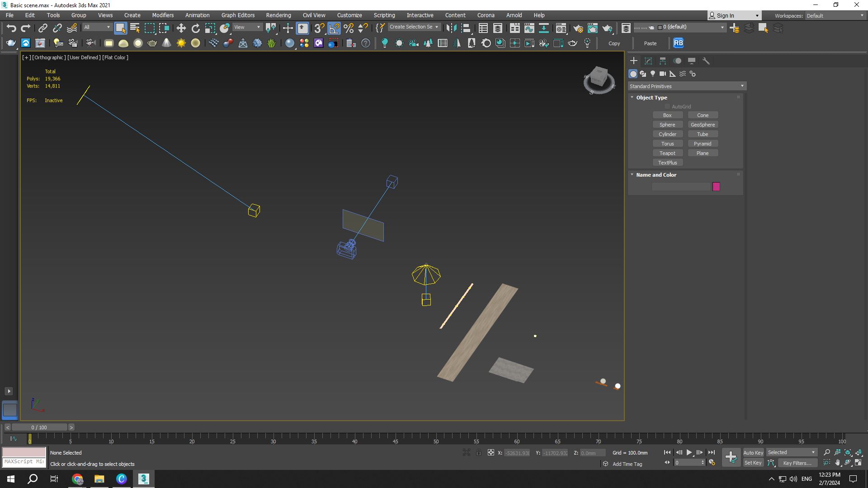Toggle the Selection Lock icon
This screenshot has width=868, height=488.
click(x=478, y=452)
